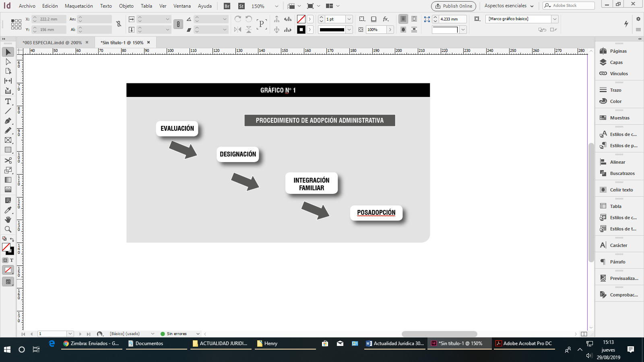Select the Selection tool arrow

click(x=8, y=52)
